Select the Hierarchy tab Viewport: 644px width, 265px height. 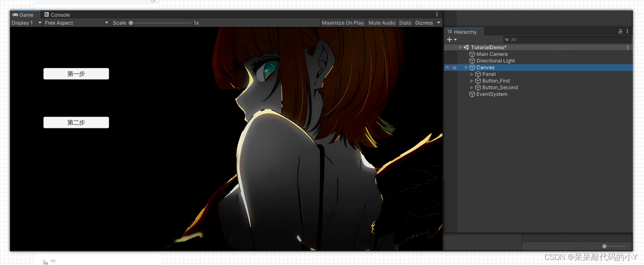coord(464,32)
